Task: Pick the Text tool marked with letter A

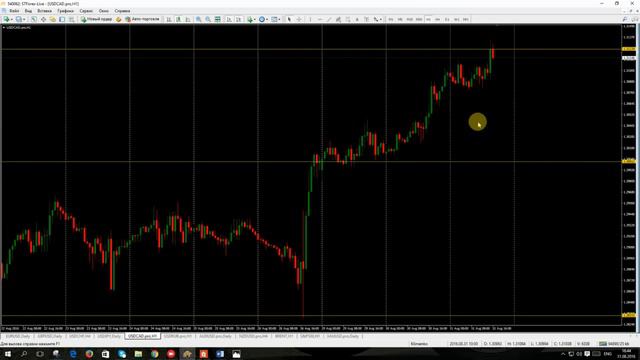Action: 357,19
